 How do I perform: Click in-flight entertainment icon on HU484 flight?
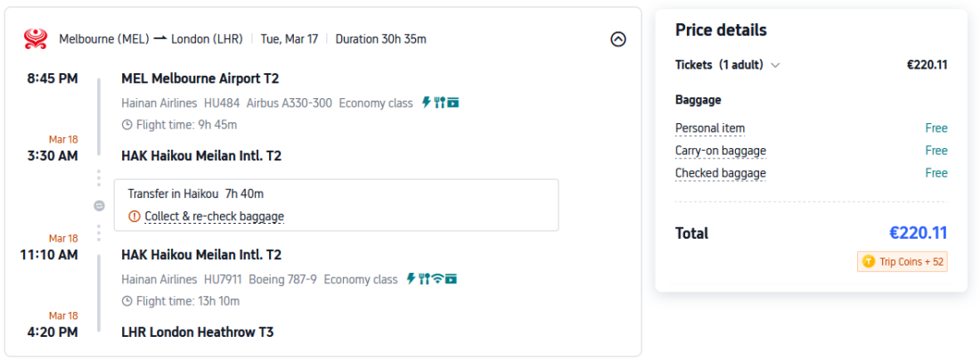click(x=453, y=103)
